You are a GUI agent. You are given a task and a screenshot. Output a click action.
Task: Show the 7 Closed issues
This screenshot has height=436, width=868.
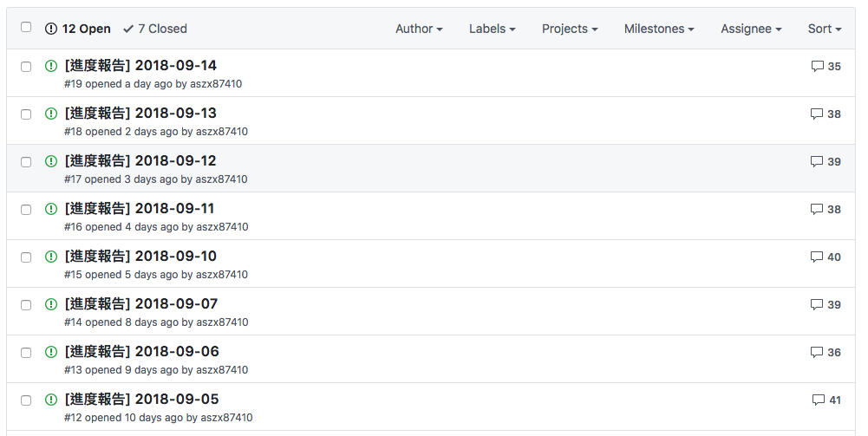pyautogui.click(x=155, y=29)
